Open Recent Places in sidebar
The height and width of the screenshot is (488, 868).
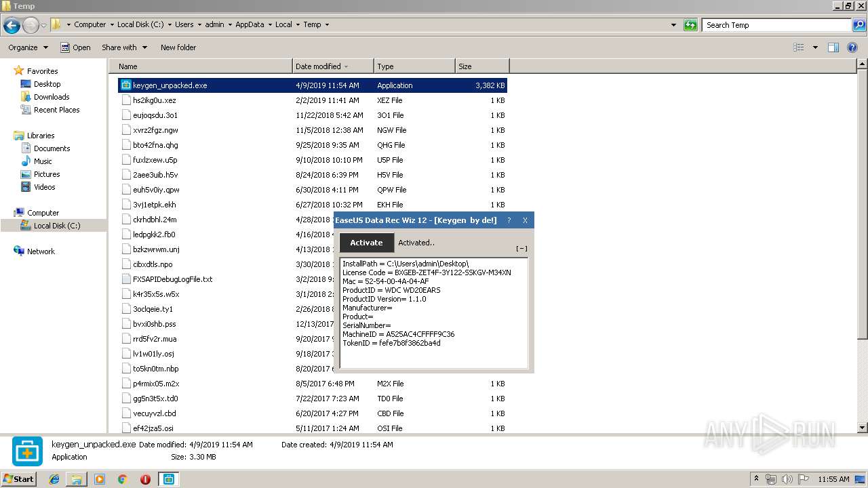[x=56, y=110]
